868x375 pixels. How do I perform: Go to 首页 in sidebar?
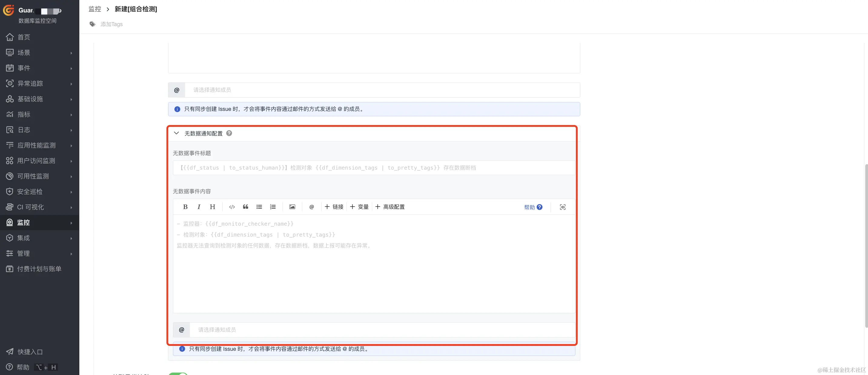tap(24, 37)
